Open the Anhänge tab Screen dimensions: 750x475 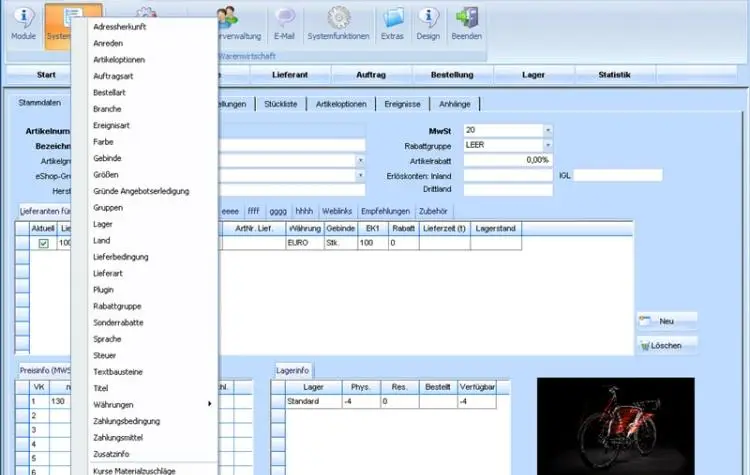(x=455, y=104)
